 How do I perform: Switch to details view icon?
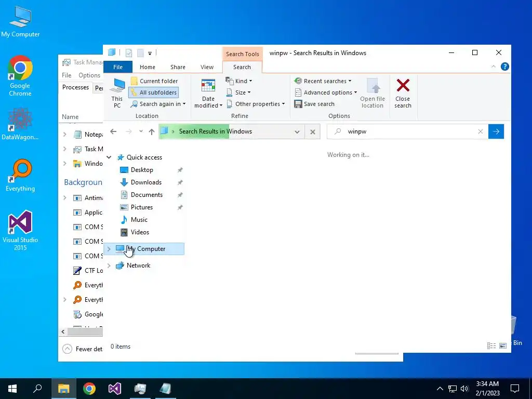(x=491, y=345)
